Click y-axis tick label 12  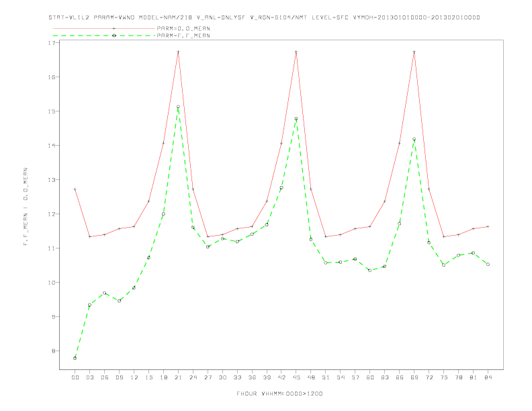tap(52, 214)
